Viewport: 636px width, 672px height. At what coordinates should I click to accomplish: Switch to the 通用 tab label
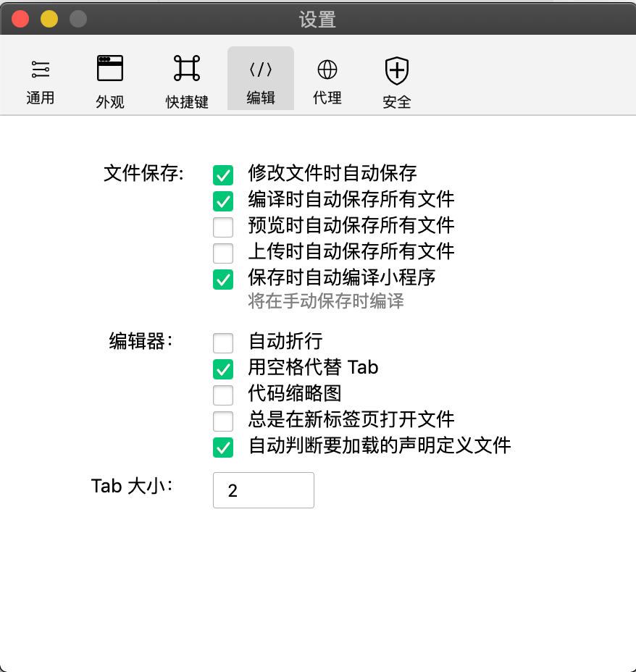point(41,98)
